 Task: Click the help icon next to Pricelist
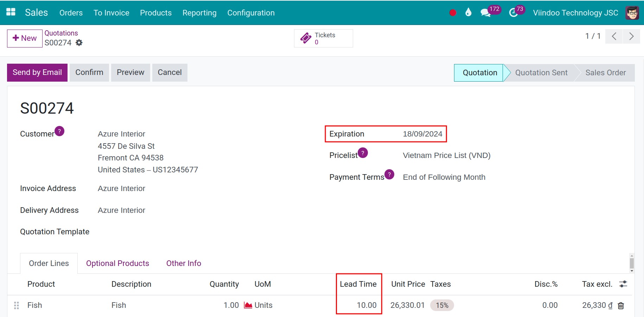click(x=363, y=153)
